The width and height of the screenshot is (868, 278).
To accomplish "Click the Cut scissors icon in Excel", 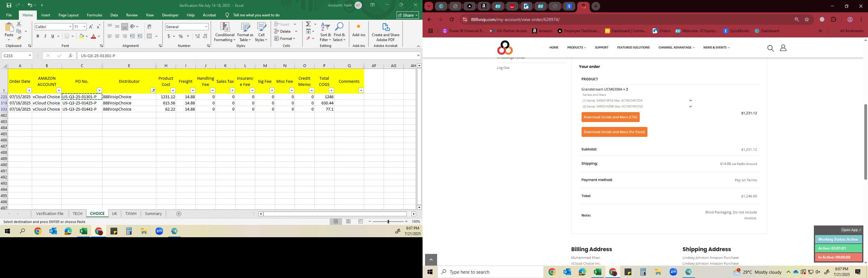I will (19, 24).
